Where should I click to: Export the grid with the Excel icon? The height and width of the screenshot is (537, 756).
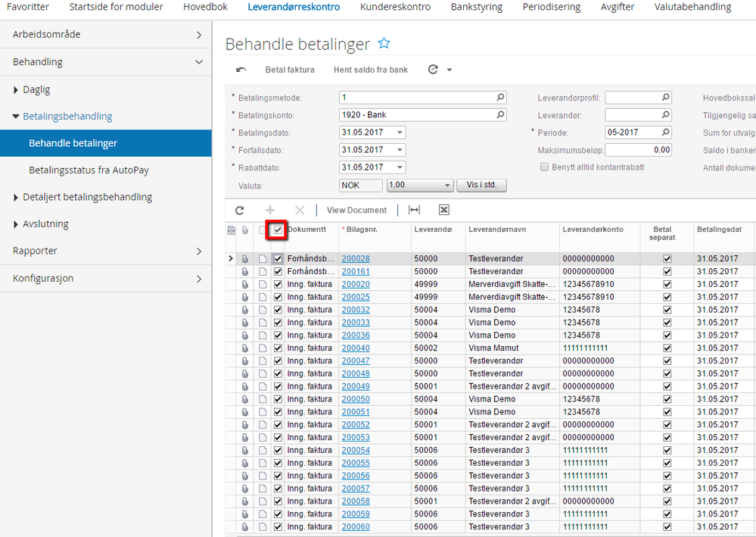pyautogui.click(x=444, y=210)
